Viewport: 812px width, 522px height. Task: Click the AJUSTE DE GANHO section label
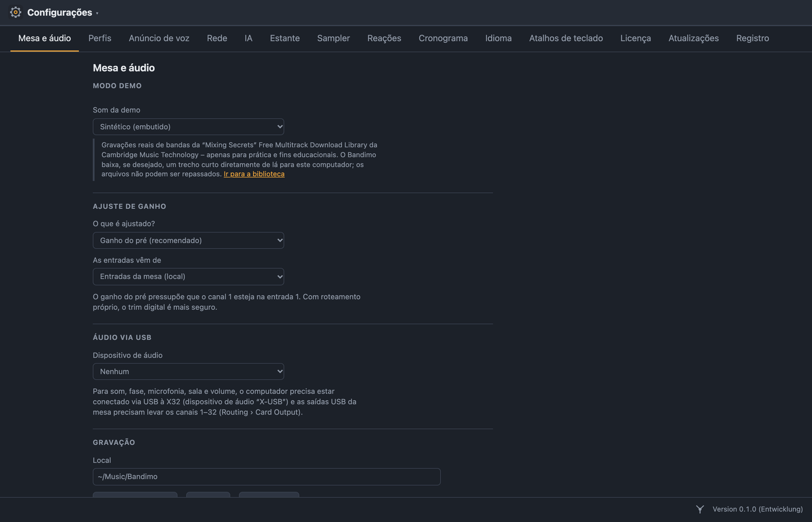pos(129,206)
